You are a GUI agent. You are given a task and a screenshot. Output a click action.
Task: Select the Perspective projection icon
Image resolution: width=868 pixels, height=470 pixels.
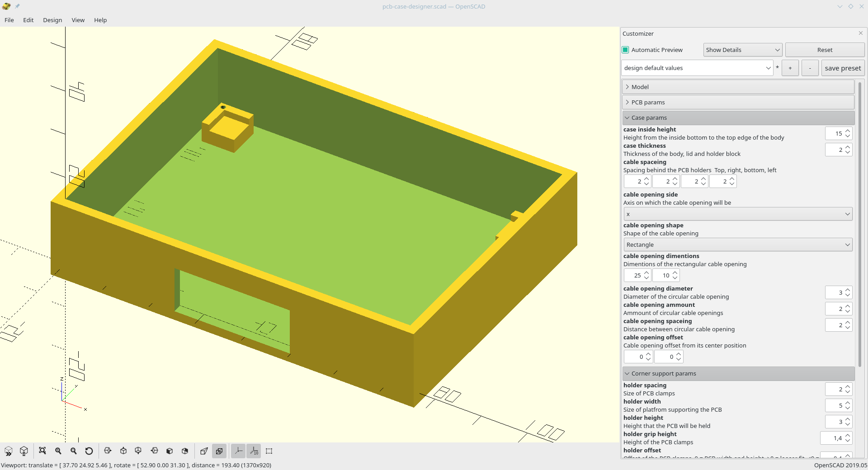(x=204, y=451)
